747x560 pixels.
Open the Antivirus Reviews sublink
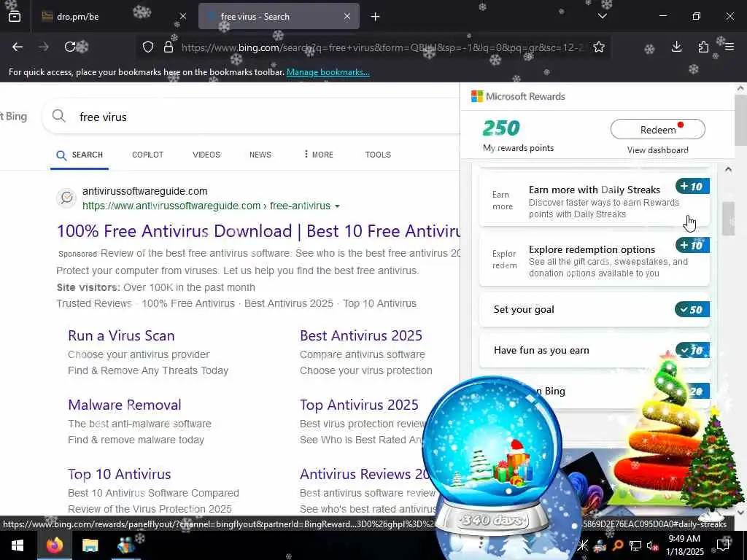tap(365, 474)
